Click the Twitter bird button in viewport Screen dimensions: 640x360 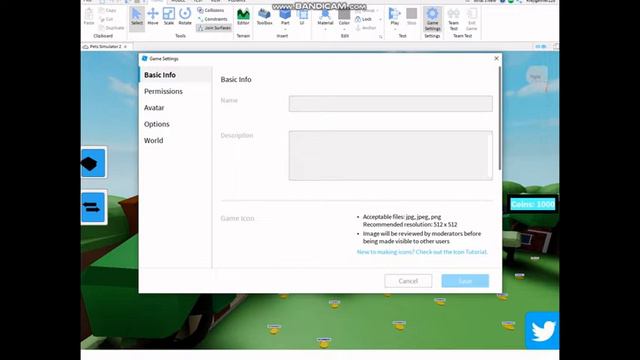(542, 330)
